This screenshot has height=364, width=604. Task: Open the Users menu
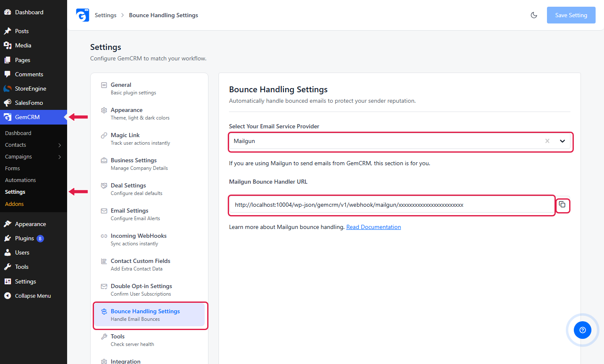click(34, 252)
